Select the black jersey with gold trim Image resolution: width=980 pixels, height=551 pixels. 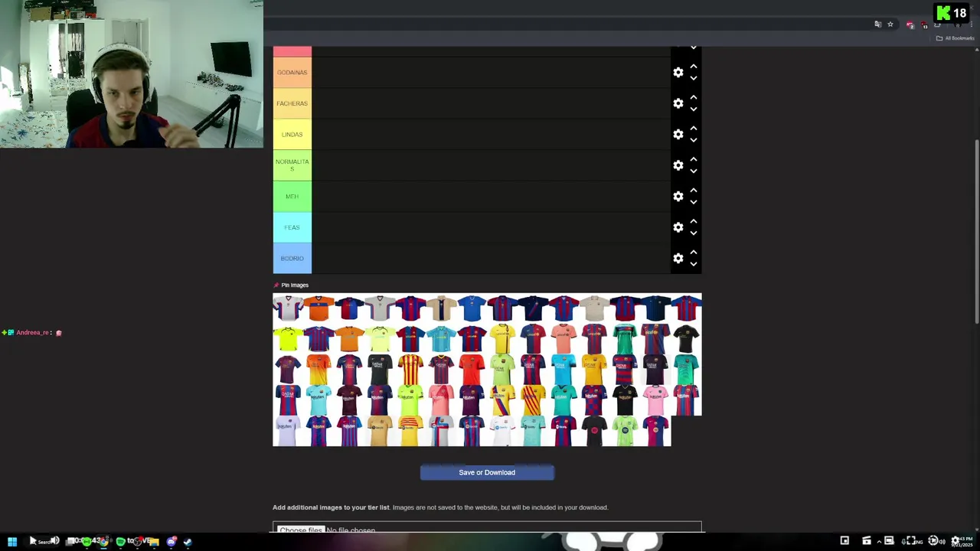625,400
